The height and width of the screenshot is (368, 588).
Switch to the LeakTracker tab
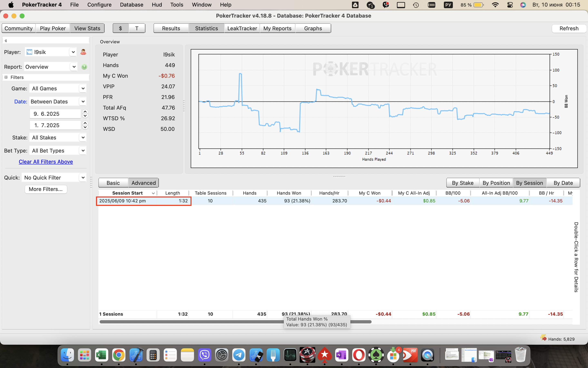242,28
